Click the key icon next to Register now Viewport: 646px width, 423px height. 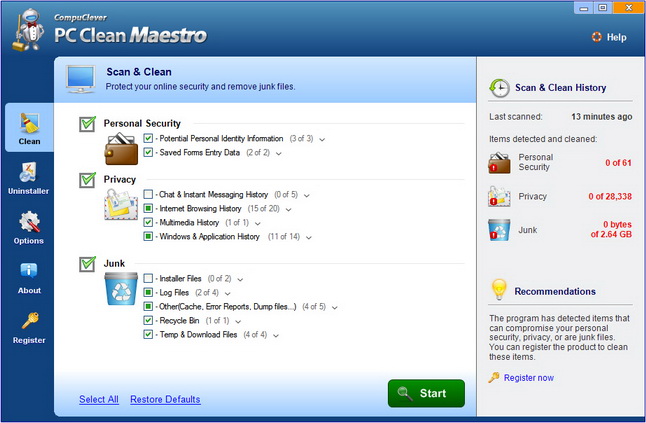click(494, 377)
